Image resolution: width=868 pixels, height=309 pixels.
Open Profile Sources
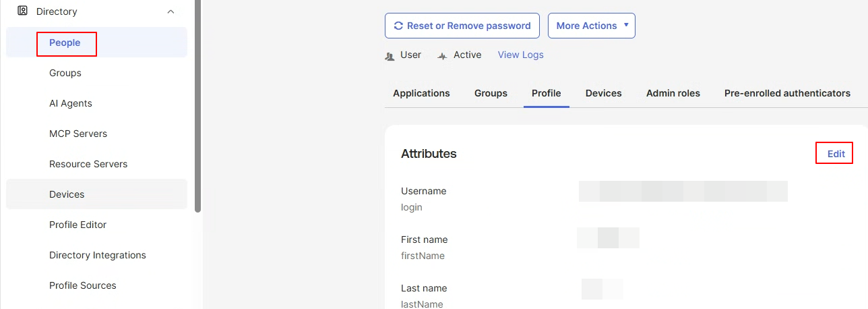(83, 285)
